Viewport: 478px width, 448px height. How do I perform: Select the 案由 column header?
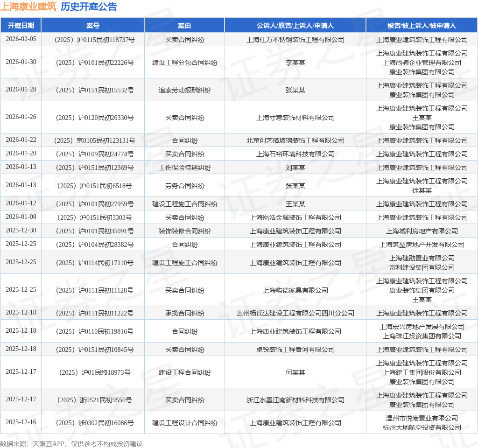pos(184,26)
